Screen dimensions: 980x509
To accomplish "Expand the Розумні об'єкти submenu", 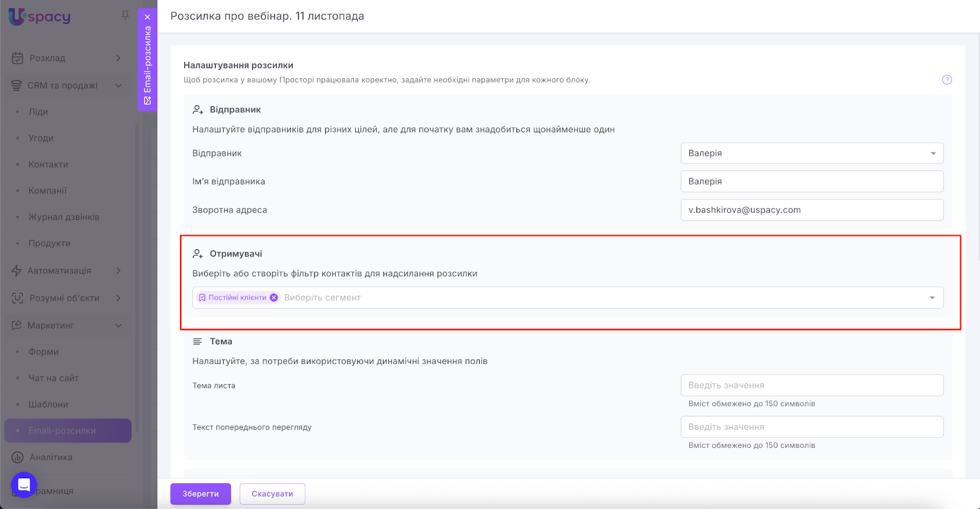I will [x=118, y=298].
